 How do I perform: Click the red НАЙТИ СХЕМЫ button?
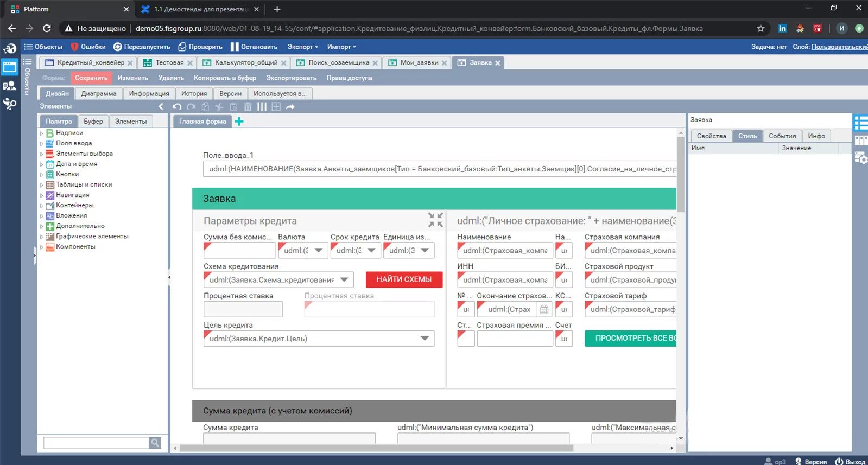click(x=404, y=279)
